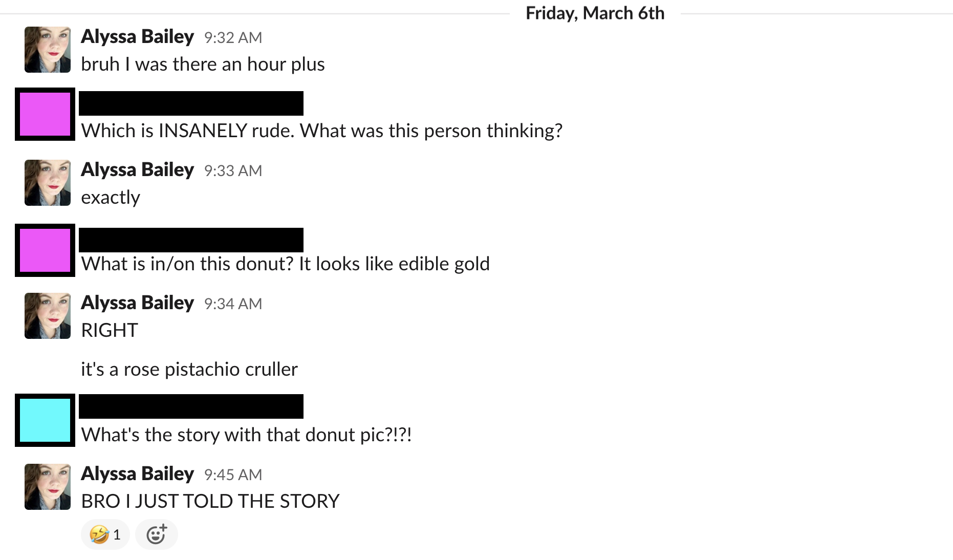Open the 9:34 AM message timestamp
This screenshot has height=560, width=953.
click(233, 304)
